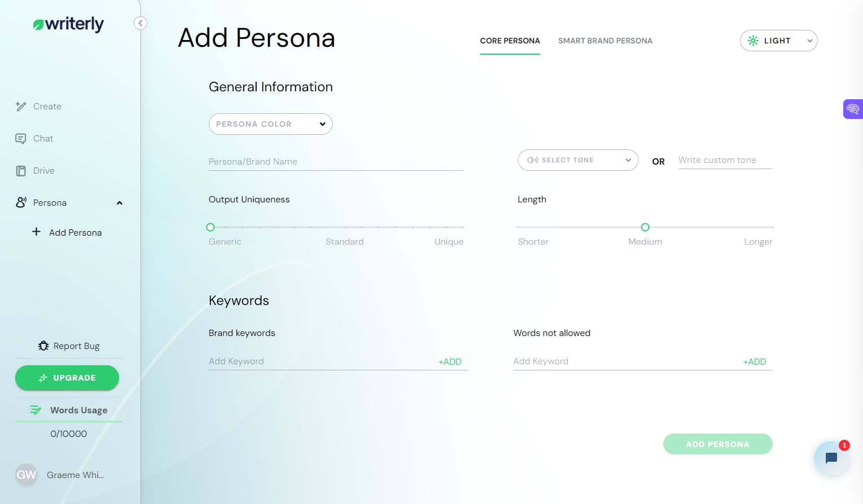This screenshot has height=504, width=863.
Task: Collapse the Persona section in the sidebar
Action: click(119, 202)
